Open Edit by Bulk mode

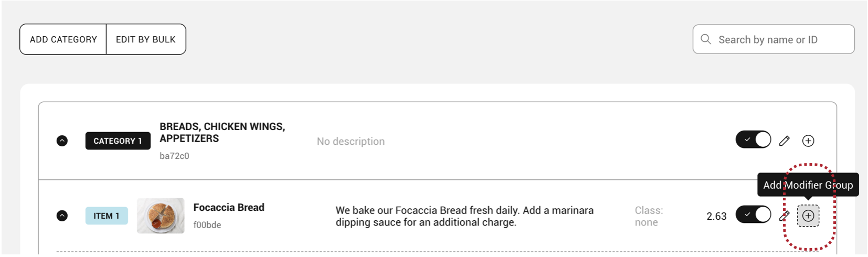146,39
